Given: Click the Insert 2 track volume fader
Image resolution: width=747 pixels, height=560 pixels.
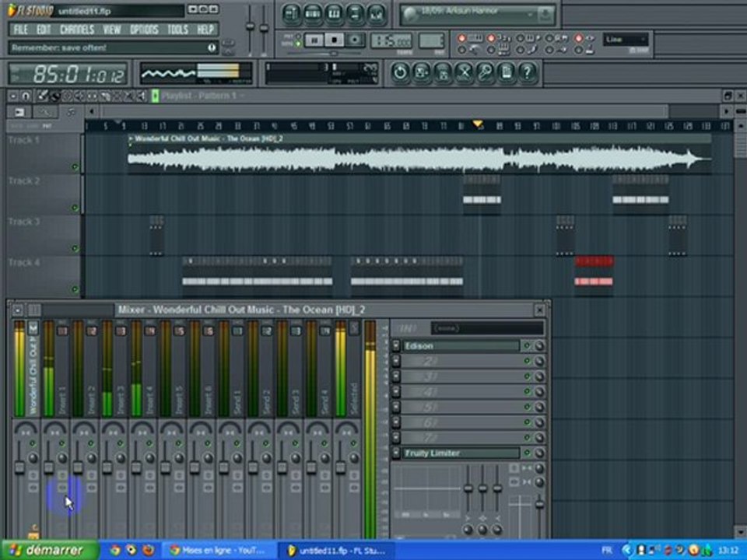Looking at the screenshot, I should 78,467.
